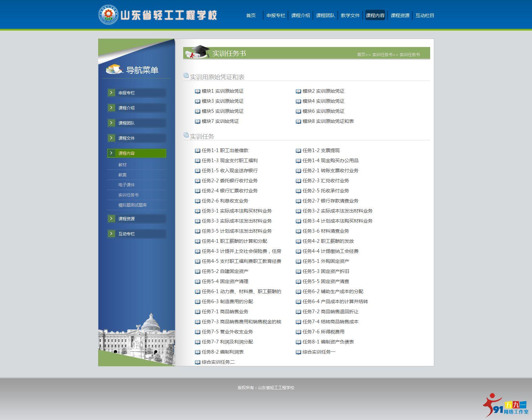Select 电子课件 submenu item in sidebar
This screenshot has width=532, height=420.
pyautogui.click(x=126, y=185)
